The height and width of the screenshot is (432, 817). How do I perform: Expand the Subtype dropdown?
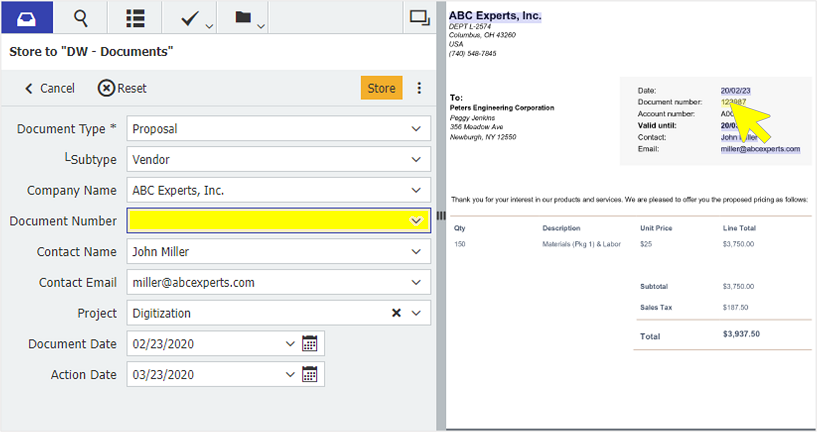416,160
